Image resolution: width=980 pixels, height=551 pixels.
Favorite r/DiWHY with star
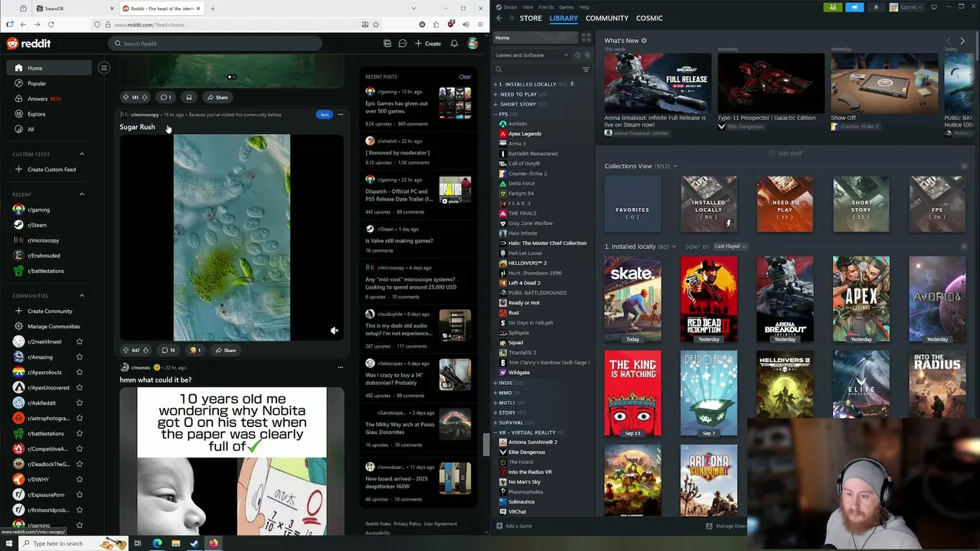pyautogui.click(x=80, y=479)
